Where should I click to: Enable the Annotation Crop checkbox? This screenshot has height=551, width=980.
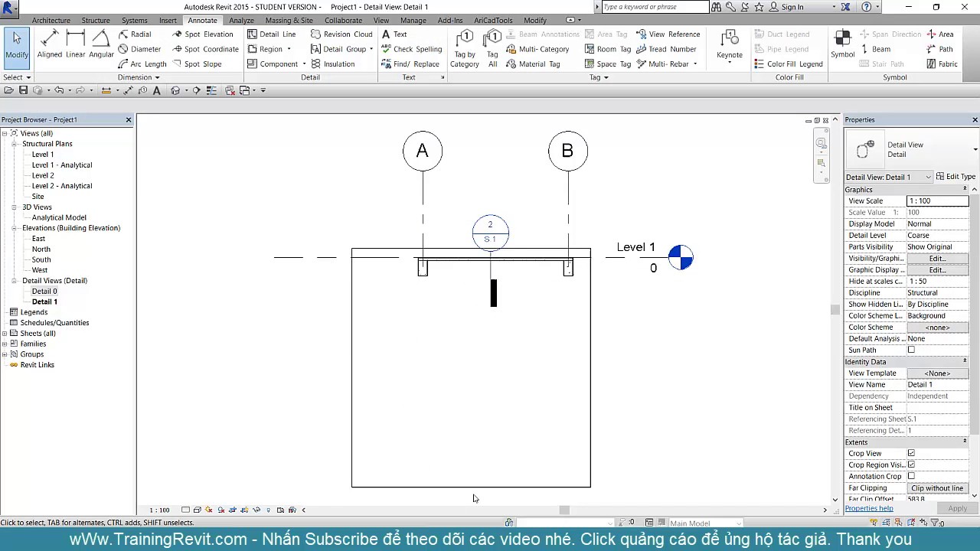click(911, 476)
